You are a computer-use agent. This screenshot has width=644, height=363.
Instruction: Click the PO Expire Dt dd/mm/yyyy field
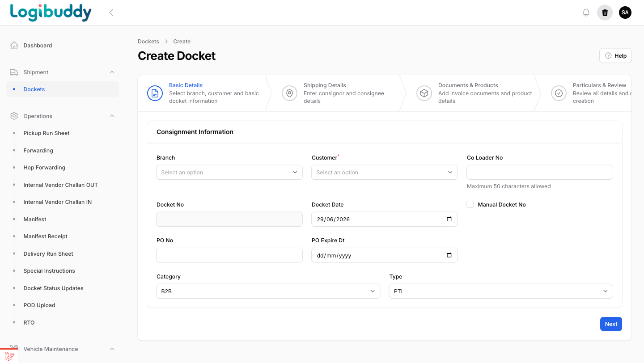tap(385, 255)
